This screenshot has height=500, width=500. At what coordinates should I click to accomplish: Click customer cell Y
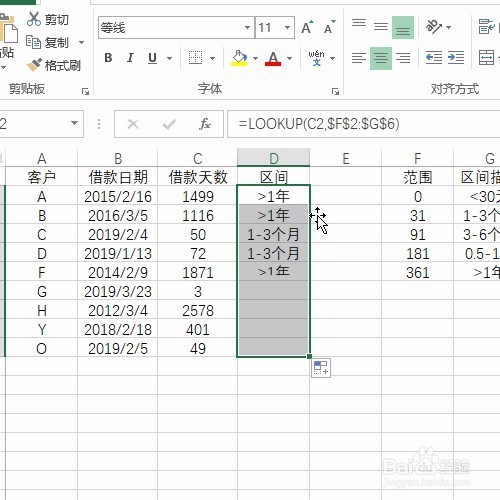click(x=41, y=329)
